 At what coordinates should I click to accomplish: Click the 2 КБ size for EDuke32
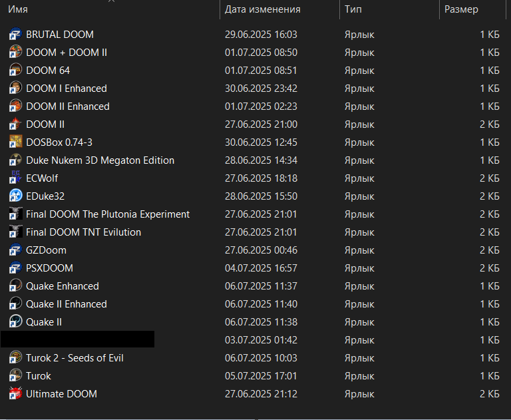click(x=490, y=196)
